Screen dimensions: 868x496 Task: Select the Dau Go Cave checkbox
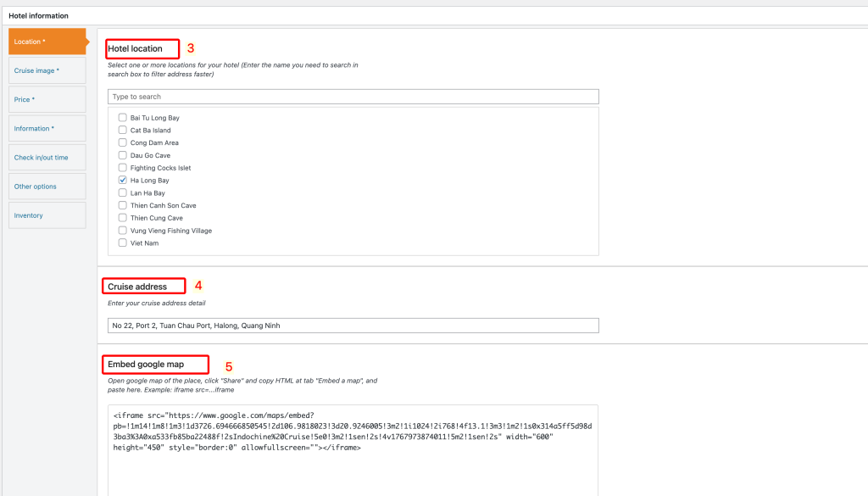coord(123,156)
